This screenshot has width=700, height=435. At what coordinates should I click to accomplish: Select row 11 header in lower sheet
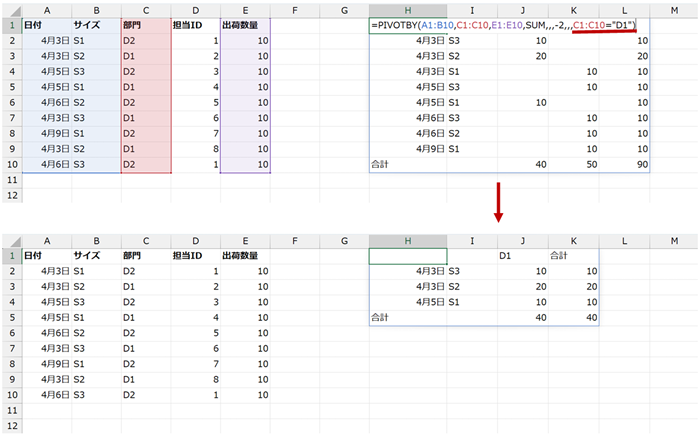[12, 410]
